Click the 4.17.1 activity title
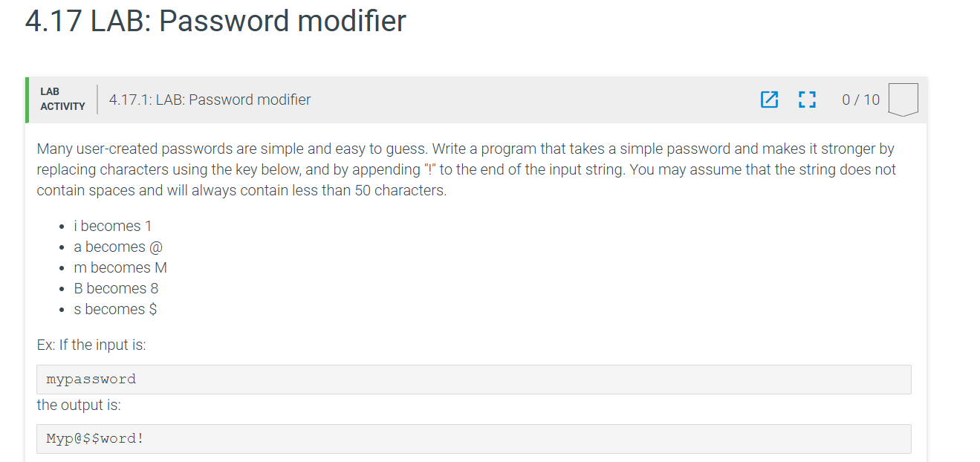Image resolution: width=980 pixels, height=462 pixels. (x=210, y=99)
